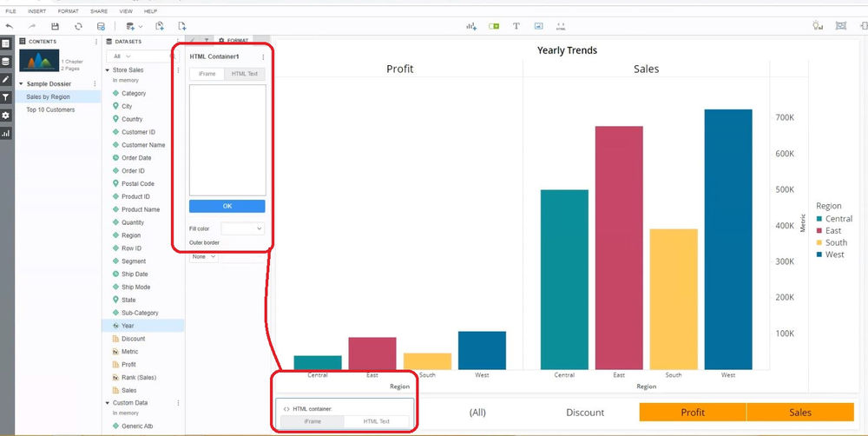Click the Add Data icon in toolbar

click(130, 26)
